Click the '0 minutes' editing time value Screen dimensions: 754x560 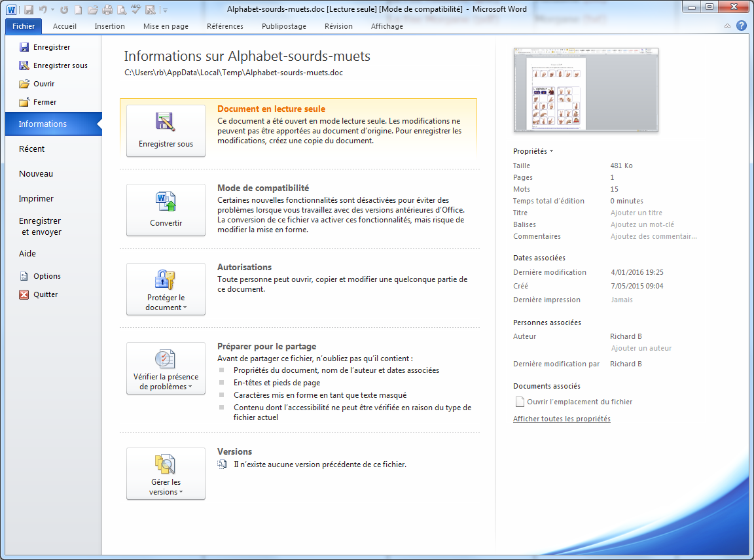tap(626, 201)
